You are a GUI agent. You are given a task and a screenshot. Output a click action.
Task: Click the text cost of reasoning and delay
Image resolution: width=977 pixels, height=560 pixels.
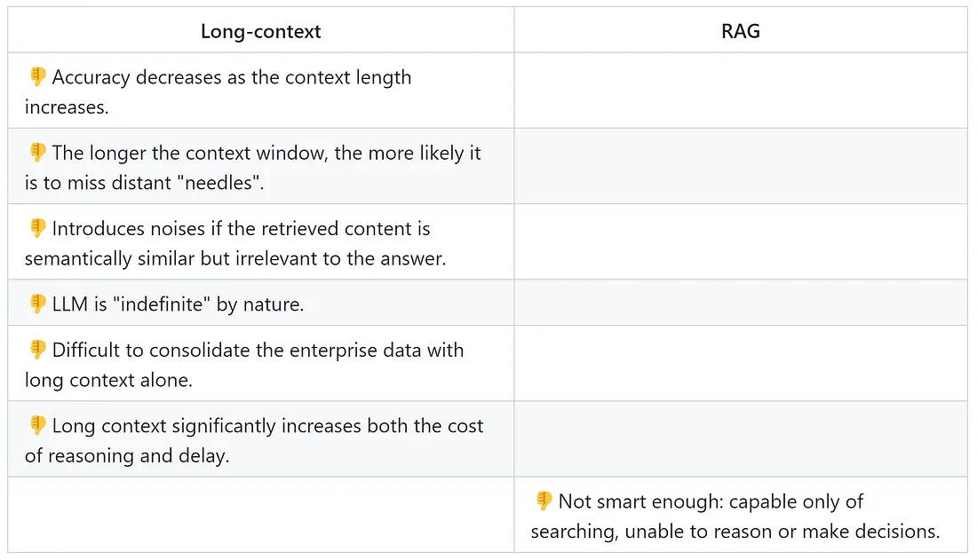point(254,440)
